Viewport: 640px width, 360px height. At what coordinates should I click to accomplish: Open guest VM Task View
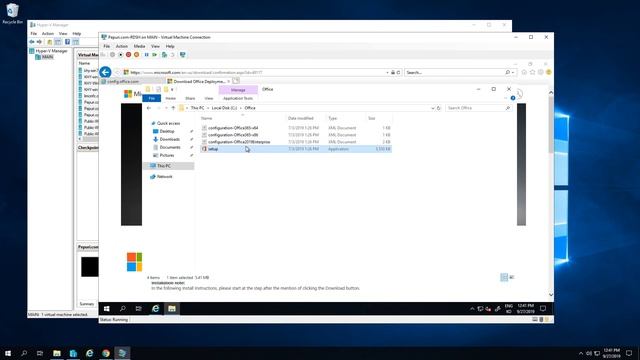(139, 309)
